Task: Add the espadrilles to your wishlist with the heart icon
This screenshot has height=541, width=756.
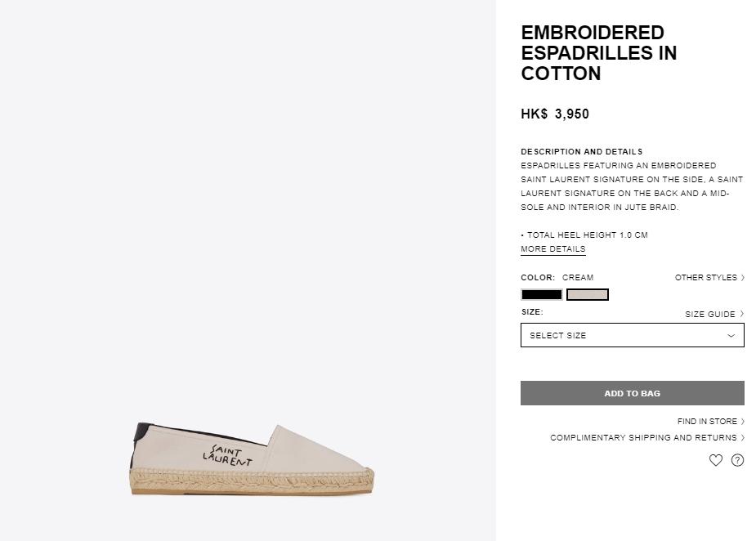Action: (716, 460)
